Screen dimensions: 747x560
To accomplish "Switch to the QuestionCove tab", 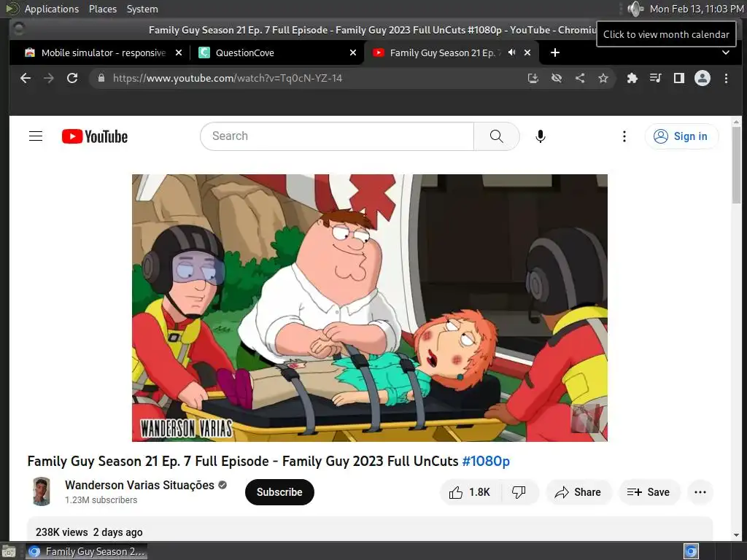I will point(277,52).
